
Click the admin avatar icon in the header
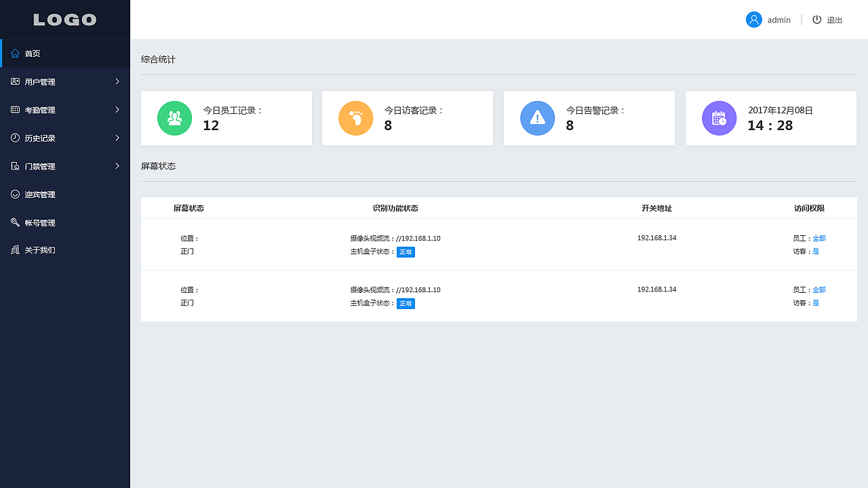(x=754, y=20)
